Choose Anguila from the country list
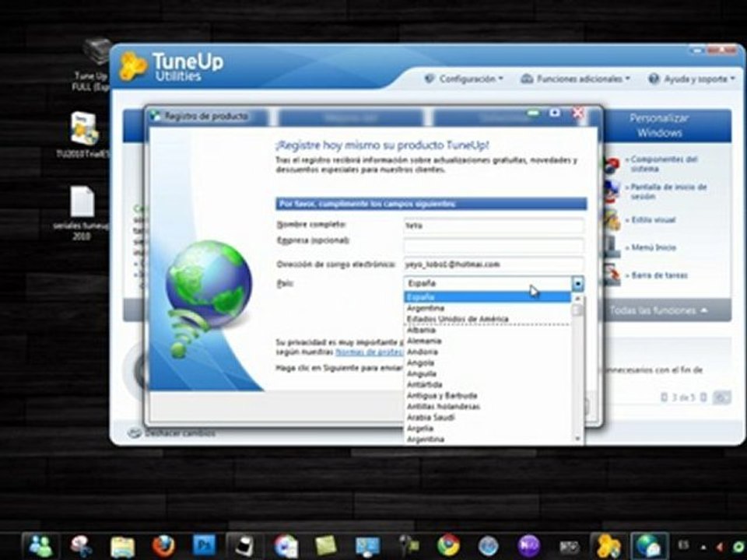This screenshot has width=747, height=560. pos(487,373)
